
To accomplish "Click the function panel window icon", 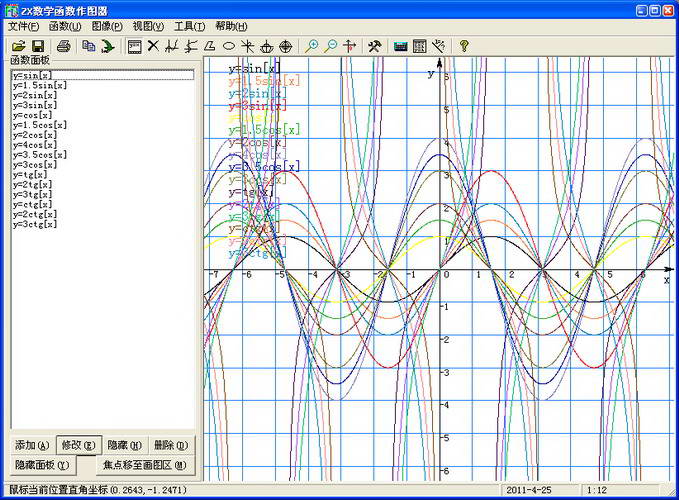I will [134, 46].
